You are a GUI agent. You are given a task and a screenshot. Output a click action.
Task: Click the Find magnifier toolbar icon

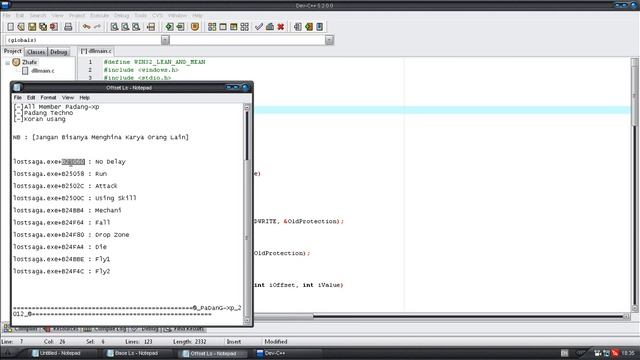click(114, 27)
